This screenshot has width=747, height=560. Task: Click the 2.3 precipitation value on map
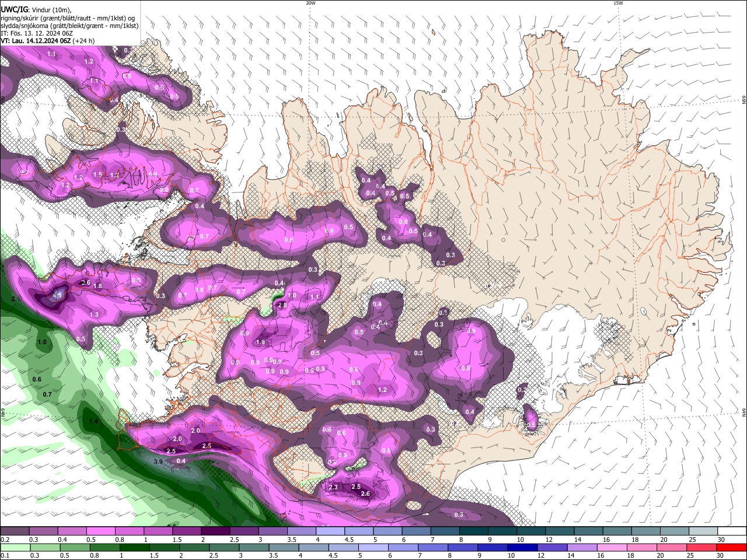point(333,487)
